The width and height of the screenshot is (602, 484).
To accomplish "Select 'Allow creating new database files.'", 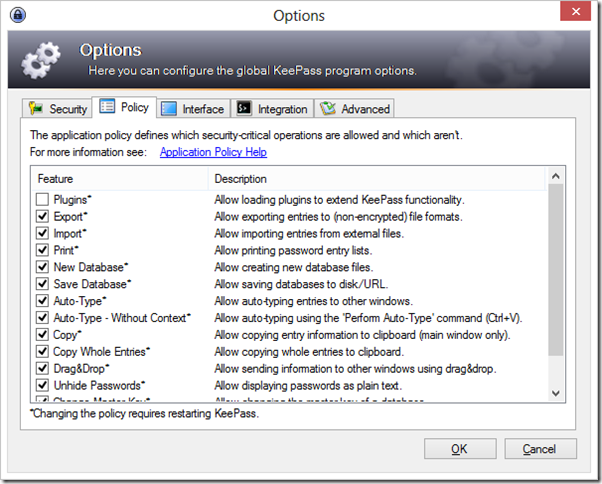I will [x=294, y=268].
